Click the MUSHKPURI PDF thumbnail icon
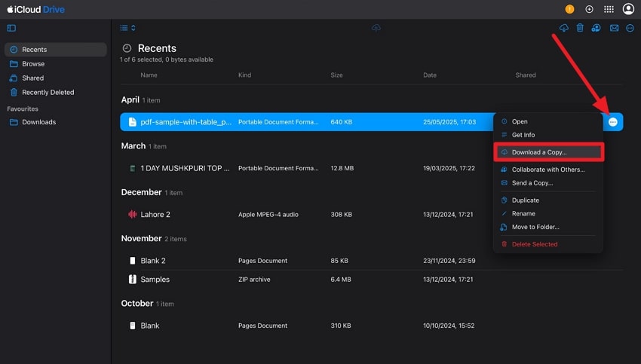The image size is (641, 364). 133,168
